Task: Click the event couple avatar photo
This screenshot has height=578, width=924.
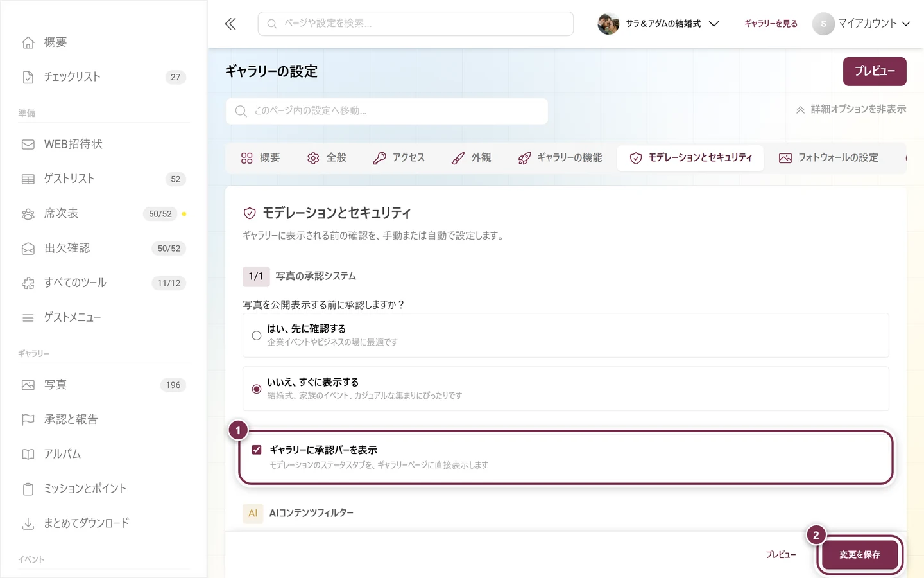Action: click(x=608, y=24)
